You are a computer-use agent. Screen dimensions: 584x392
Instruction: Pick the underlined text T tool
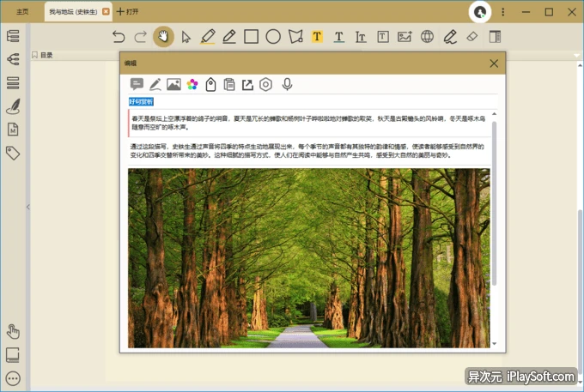point(339,37)
